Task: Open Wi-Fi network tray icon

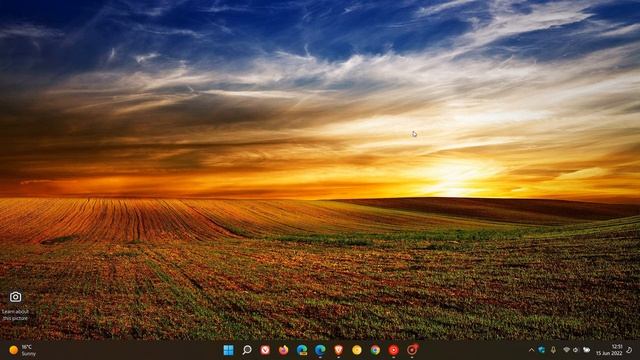Action: pyautogui.click(x=566, y=350)
